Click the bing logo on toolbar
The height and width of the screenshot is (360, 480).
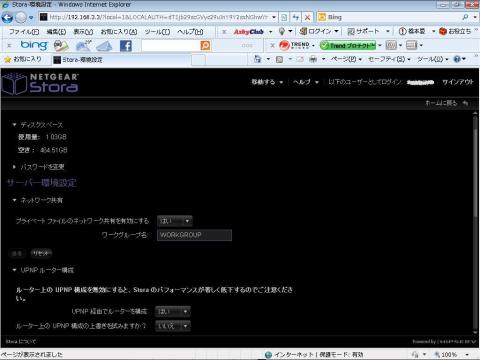(x=34, y=45)
